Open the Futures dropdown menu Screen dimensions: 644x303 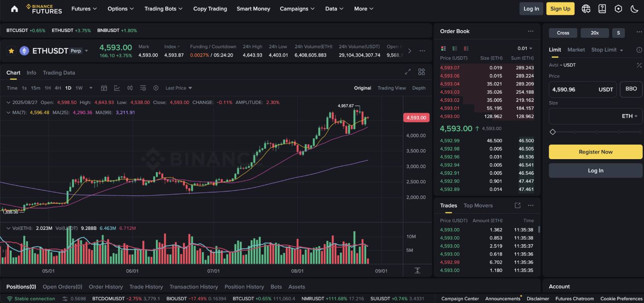coord(84,9)
